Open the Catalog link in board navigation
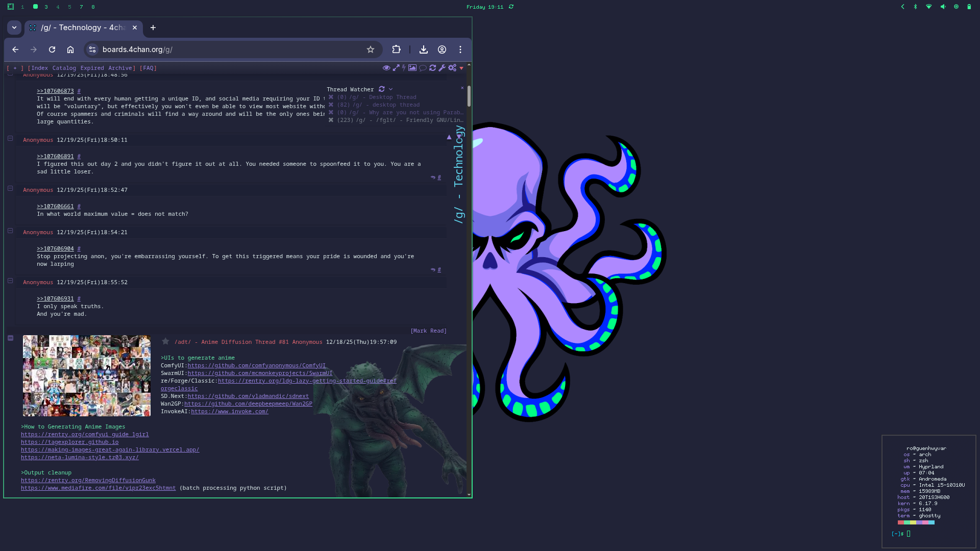 point(64,68)
